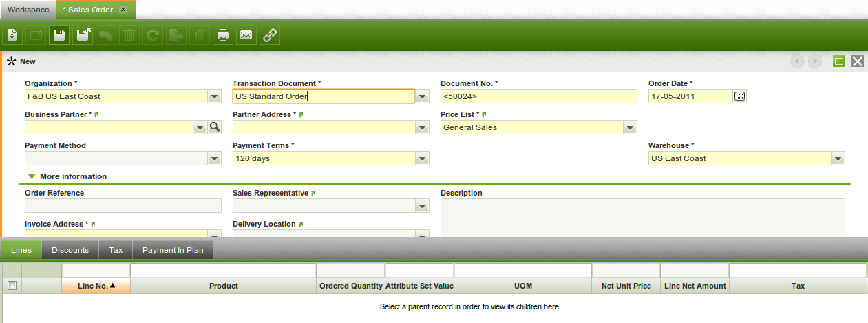868x323 pixels.
Task: Save the sales order
Action: pyautogui.click(x=59, y=34)
